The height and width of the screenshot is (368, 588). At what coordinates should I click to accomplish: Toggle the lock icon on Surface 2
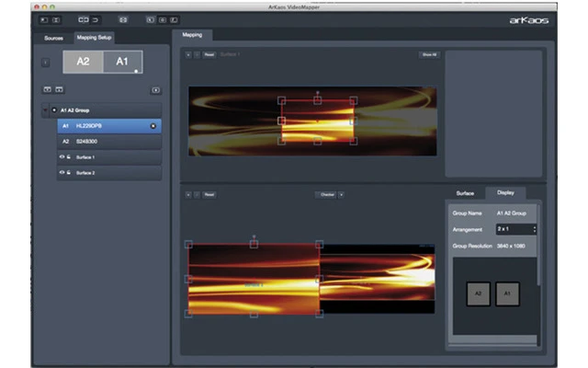click(69, 172)
